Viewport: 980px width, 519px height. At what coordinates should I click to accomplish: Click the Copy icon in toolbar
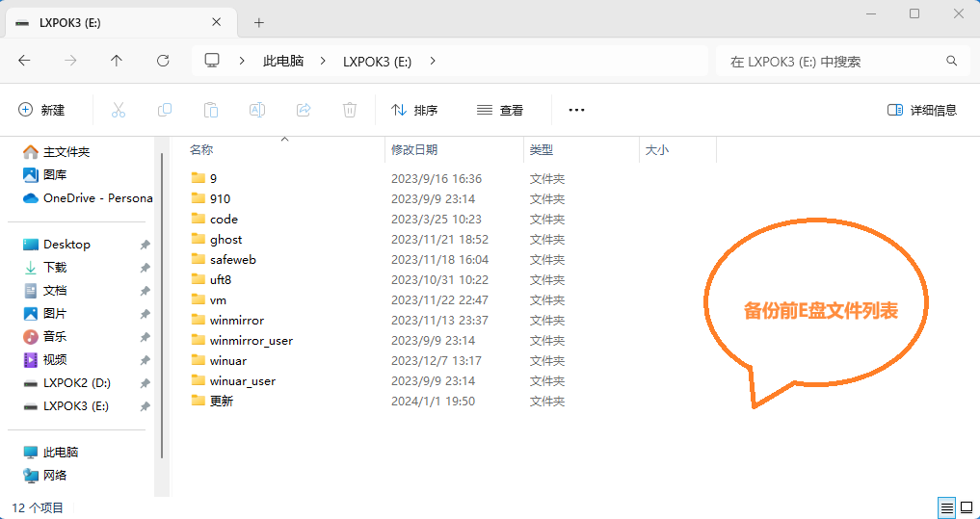click(x=165, y=110)
